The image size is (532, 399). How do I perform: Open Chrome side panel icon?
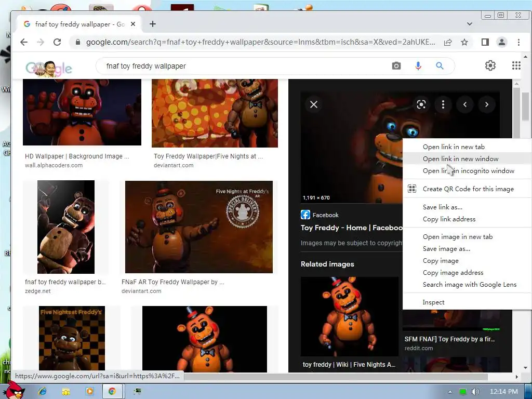pyautogui.click(x=485, y=42)
